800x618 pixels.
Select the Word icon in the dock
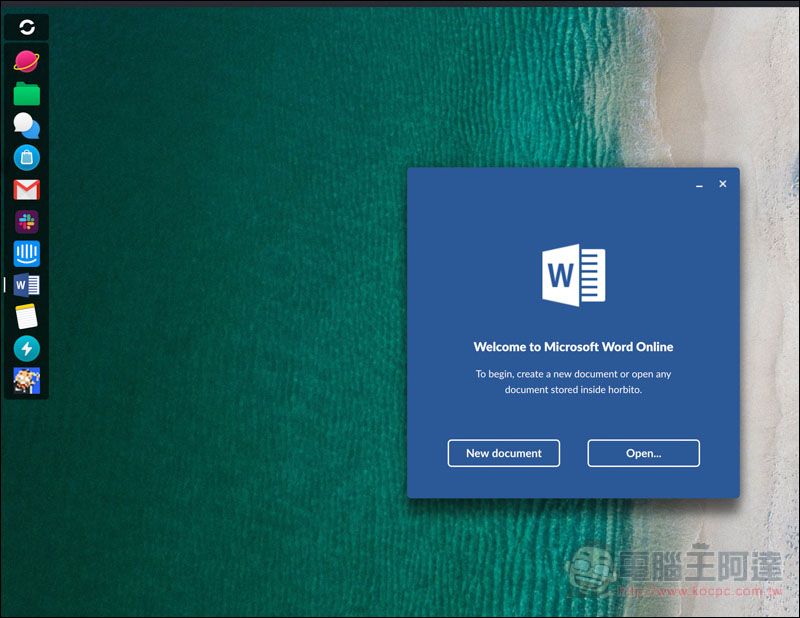(x=27, y=285)
